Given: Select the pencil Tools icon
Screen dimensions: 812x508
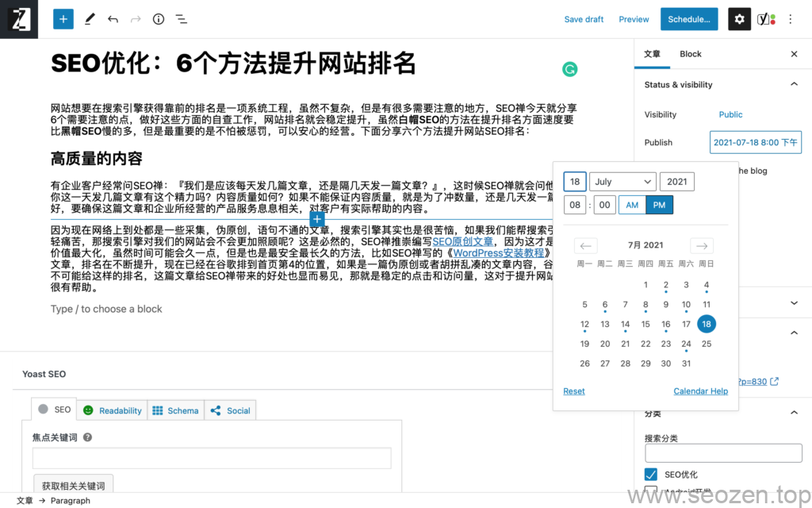Looking at the screenshot, I should 90,19.
